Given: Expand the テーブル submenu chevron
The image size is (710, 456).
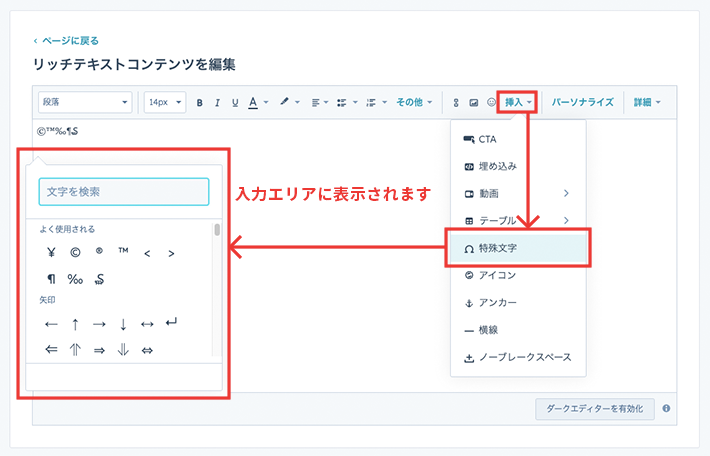Looking at the screenshot, I should [566, 221].
